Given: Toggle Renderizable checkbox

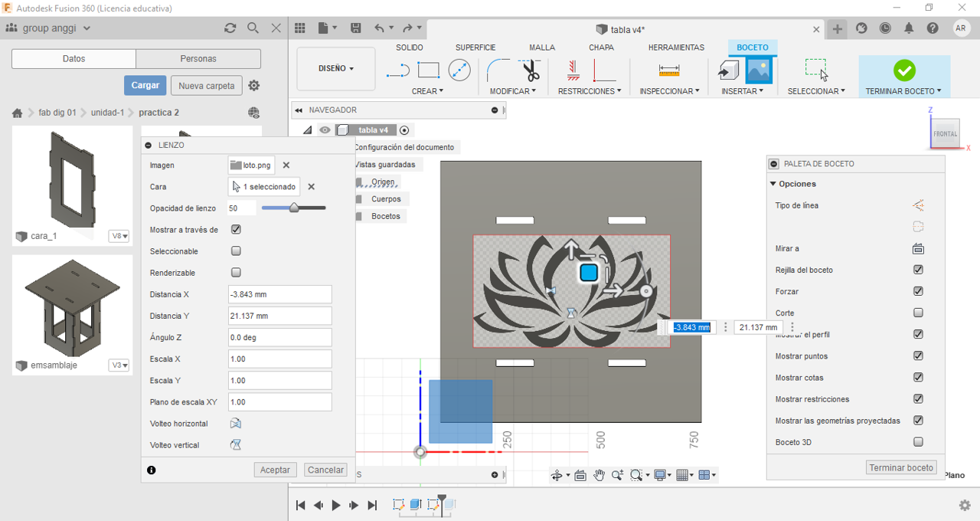Looking at the screenshot, I should [x=236, y=272].
